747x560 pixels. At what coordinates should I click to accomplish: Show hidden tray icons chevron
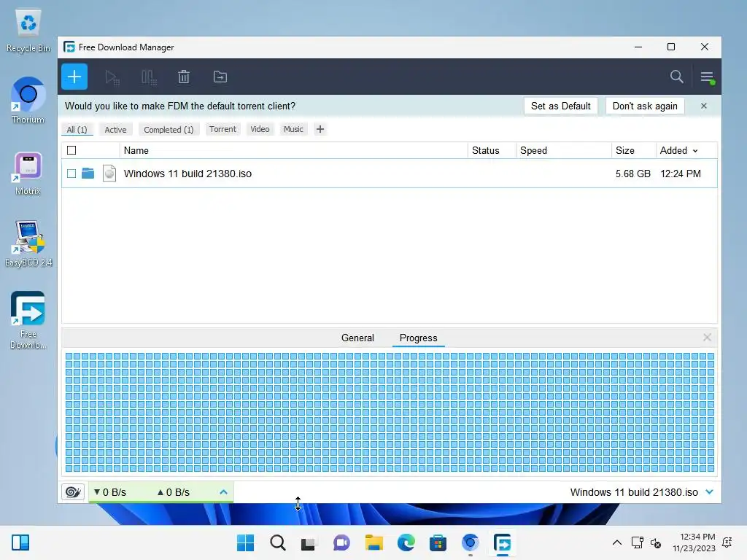pos(617,542)
